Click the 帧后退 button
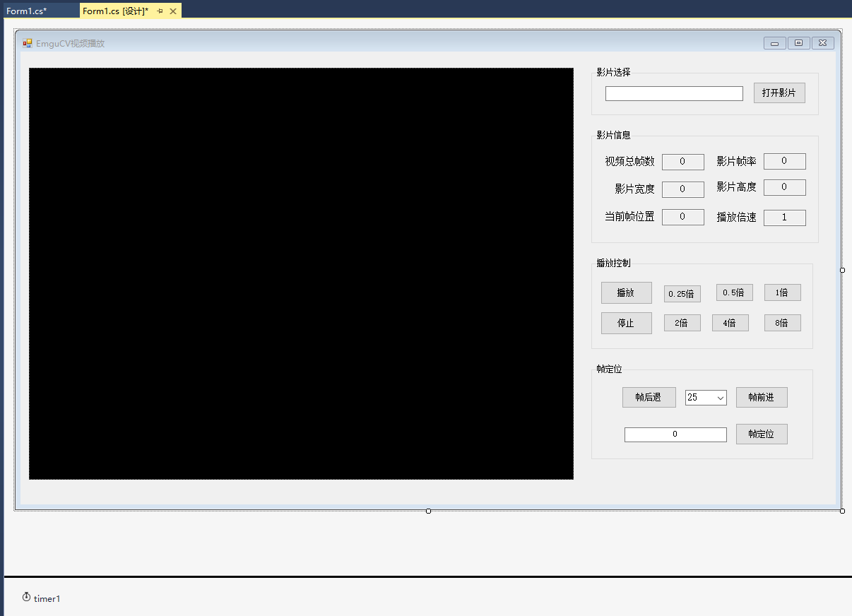 click(x=649, y=397)
